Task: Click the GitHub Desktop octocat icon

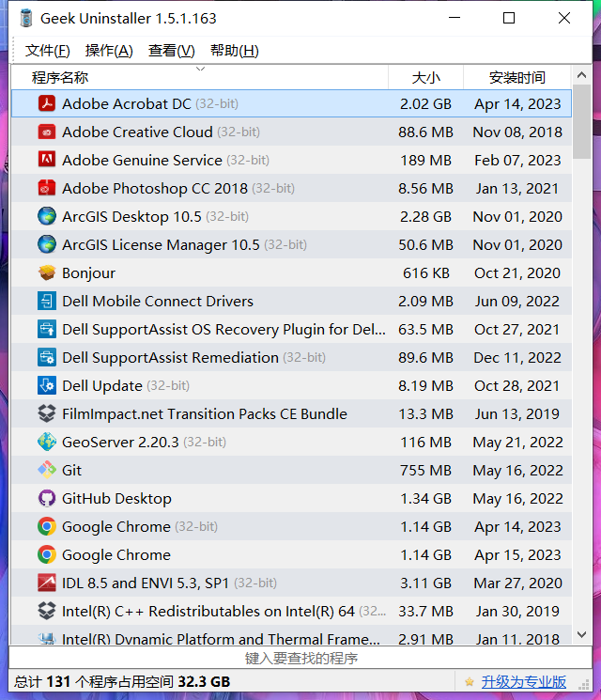Action: tap(47, 498)
